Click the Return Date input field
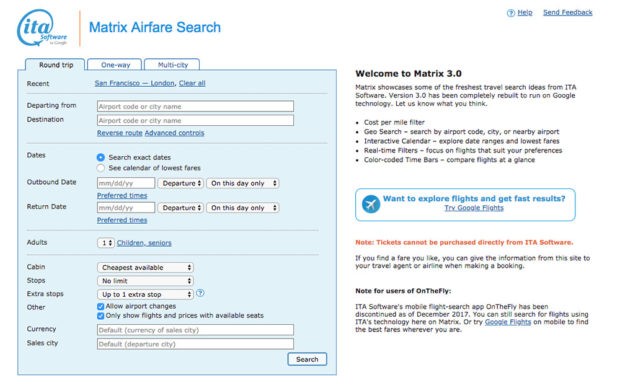620x388 pixels. pyautogui.click(x=126, y=208)
